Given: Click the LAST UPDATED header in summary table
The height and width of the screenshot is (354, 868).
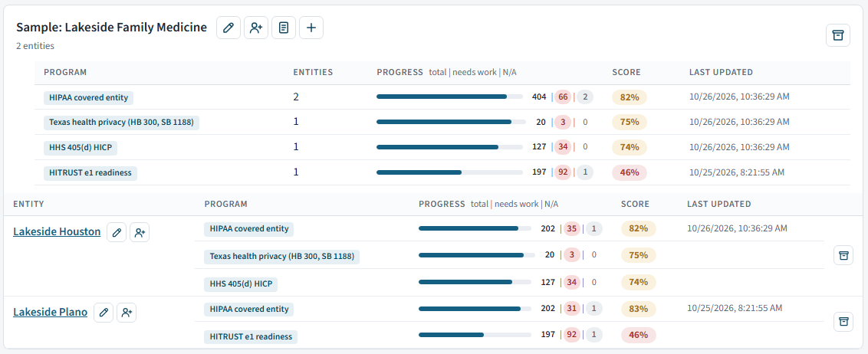Looking at the screenshot, I should [721, 73].
